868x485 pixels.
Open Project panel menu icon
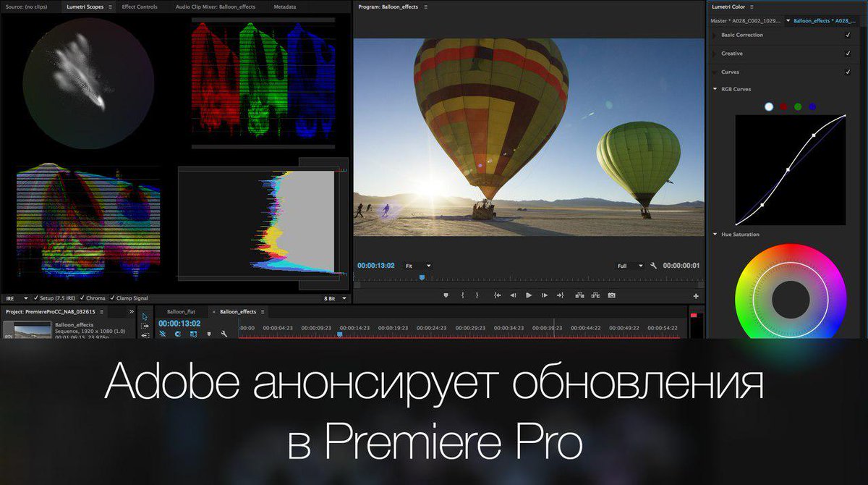click(101, 312)
